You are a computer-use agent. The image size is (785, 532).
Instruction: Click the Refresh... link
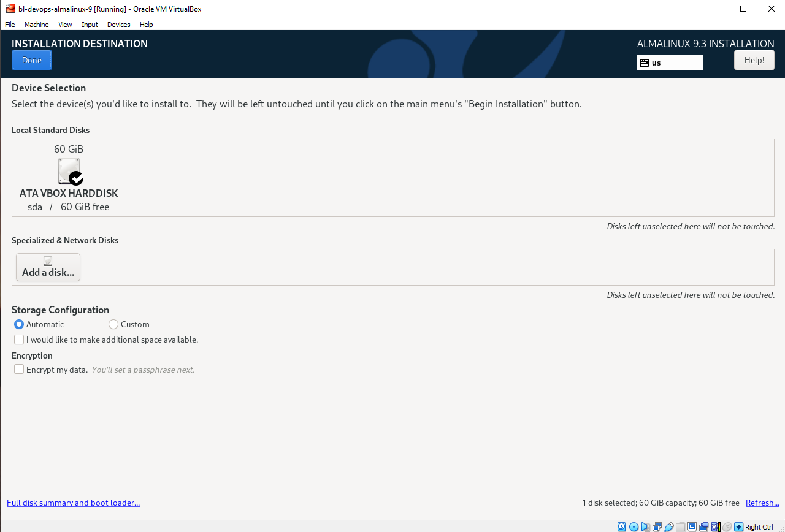click(762, 503)
